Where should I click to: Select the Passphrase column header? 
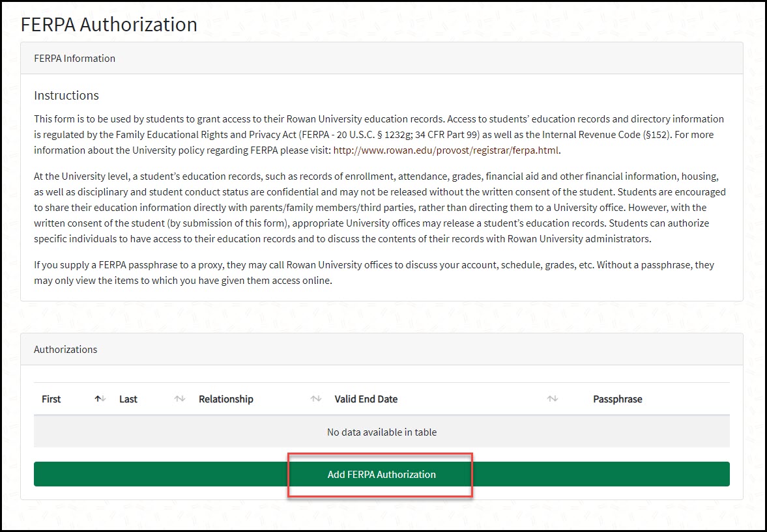pos(617,399)
